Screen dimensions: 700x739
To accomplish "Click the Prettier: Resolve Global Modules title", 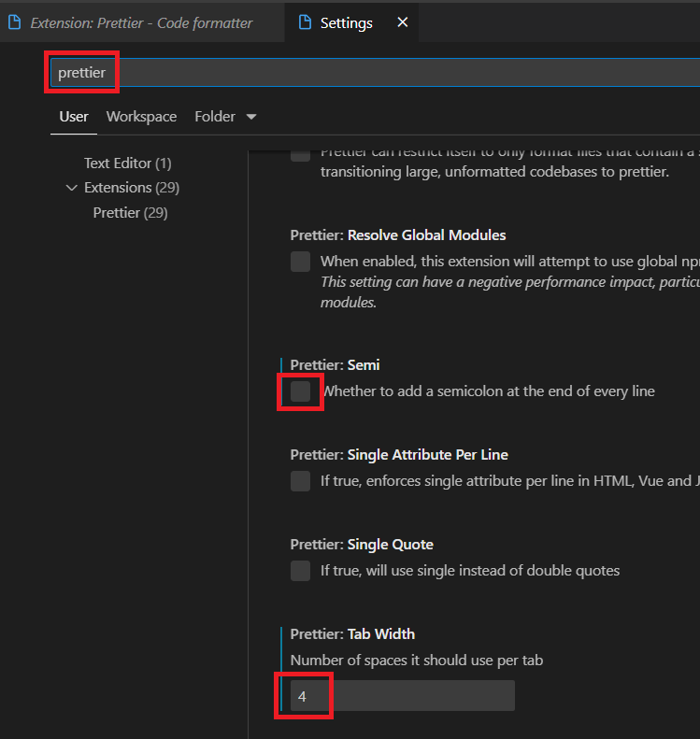I will tap(398, 235).
